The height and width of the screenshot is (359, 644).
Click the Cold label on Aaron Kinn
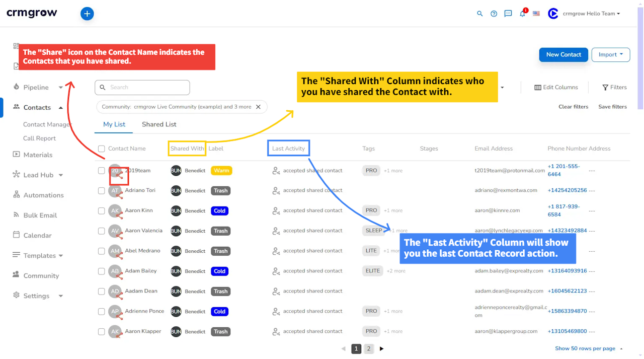219,211
